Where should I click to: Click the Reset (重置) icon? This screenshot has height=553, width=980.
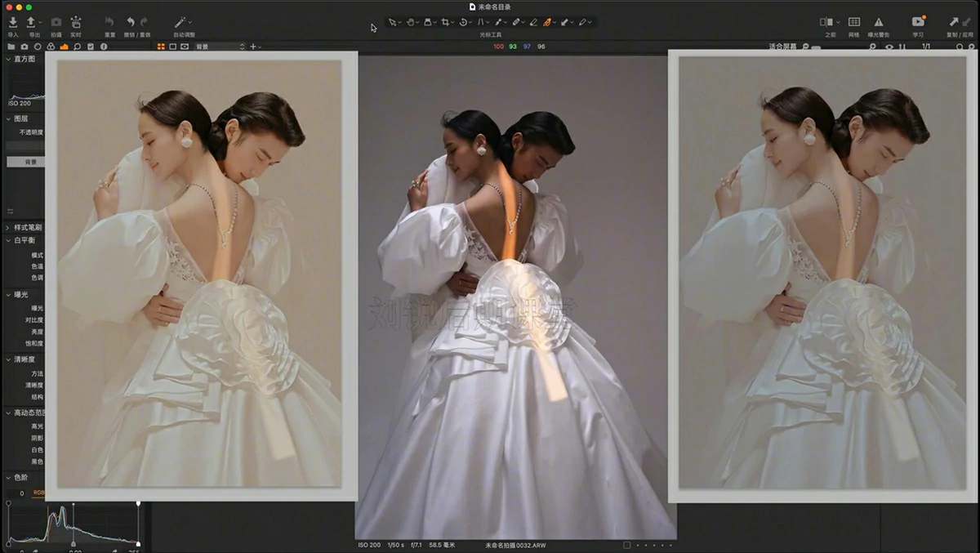109,22
